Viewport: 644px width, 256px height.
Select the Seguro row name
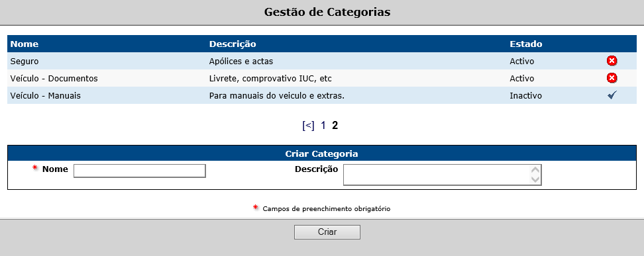click(25, 61)
